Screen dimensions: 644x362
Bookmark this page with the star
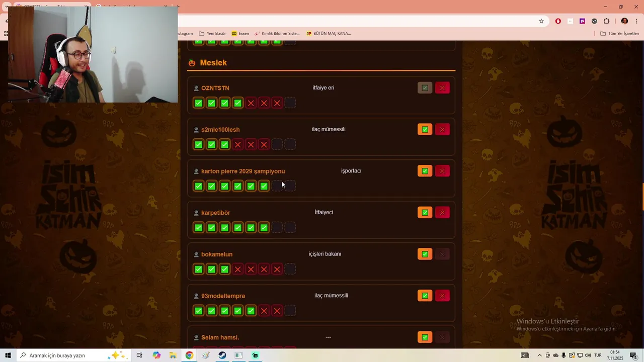click(541, 21)
